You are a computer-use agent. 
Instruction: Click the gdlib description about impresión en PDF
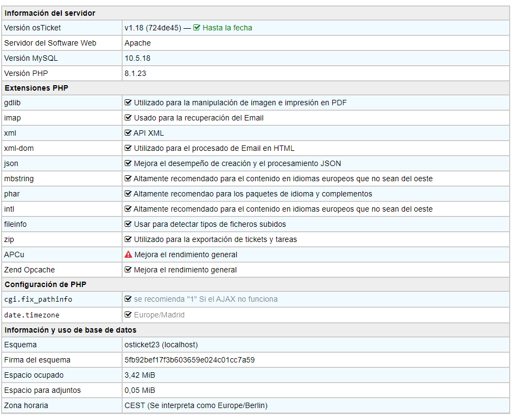tap(240, 103)
